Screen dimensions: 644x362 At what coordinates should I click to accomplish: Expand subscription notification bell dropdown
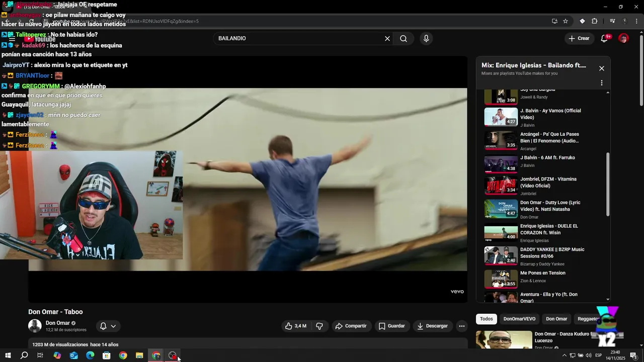click(x=108, y=326)
